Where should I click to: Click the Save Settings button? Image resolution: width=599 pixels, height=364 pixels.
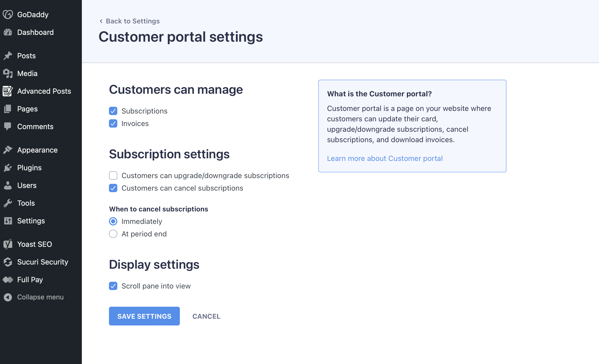pyautogui.click(x=144, y=316)
